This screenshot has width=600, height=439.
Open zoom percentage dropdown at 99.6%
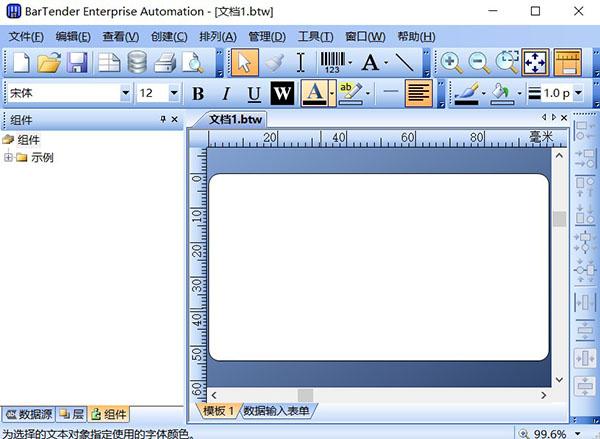click(578, 434)
